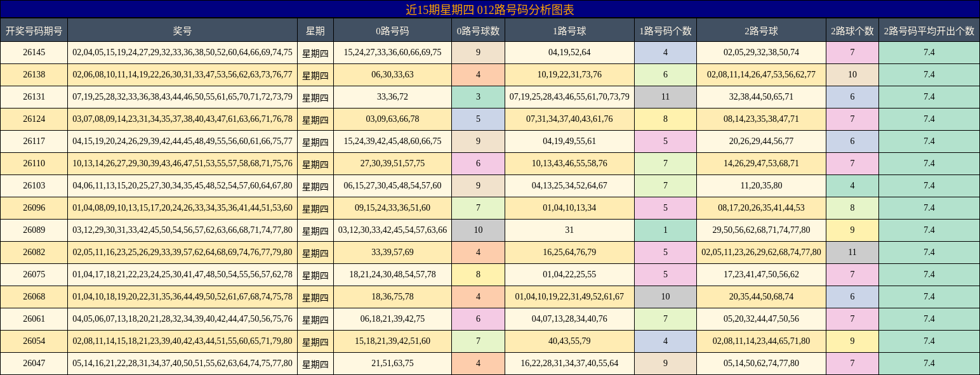The image size is (980, 375).
Task: Click period number 26131
Action: point(34,97)
